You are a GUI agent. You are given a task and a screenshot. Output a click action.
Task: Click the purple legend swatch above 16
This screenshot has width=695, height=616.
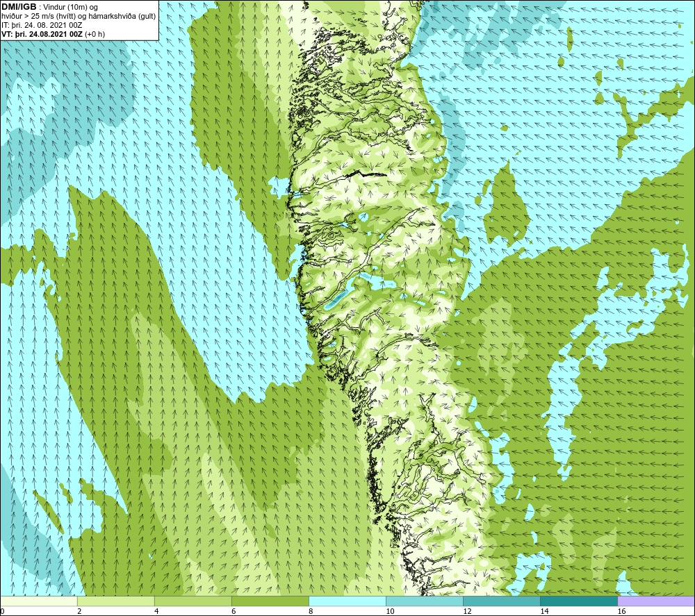coord(656,601)
